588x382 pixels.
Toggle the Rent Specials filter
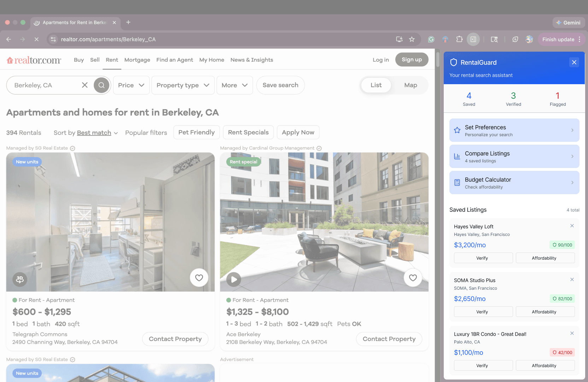click(x=248, y=132)
